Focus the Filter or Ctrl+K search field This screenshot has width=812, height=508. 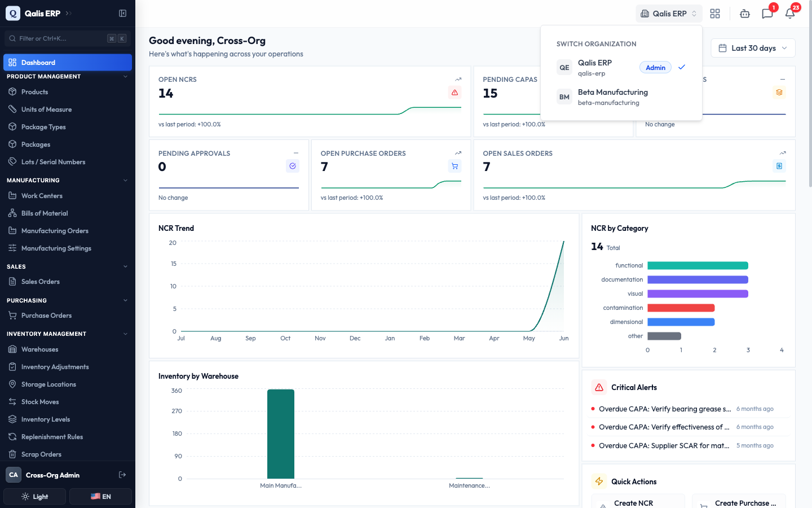pyautogui.click(x=68, y=38)
